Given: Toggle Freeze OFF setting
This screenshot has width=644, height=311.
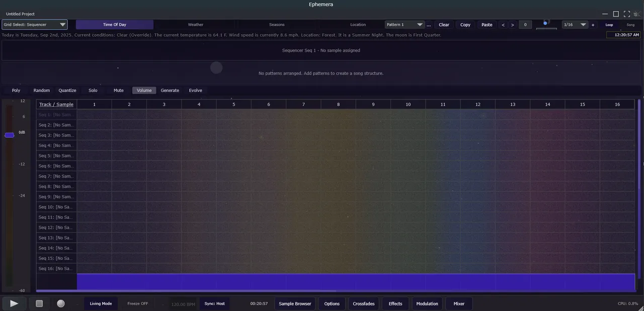Looking at the screenshot, I should [x=137, y=303].
